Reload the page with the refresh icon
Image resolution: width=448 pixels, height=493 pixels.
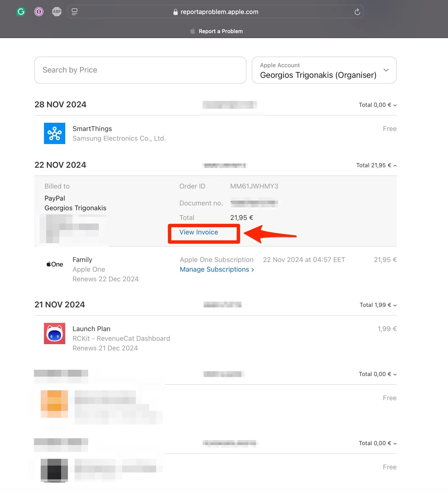pos(357,12)
